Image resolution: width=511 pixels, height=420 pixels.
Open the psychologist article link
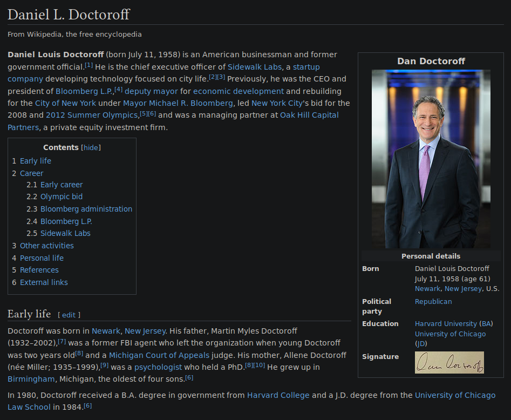(x=158, y=367)
